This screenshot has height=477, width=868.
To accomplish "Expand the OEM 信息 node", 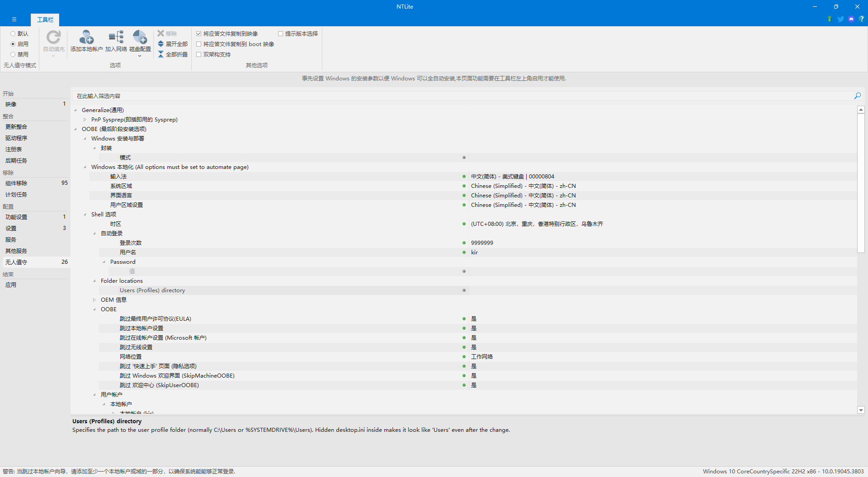I will click(x=94, y=300).
